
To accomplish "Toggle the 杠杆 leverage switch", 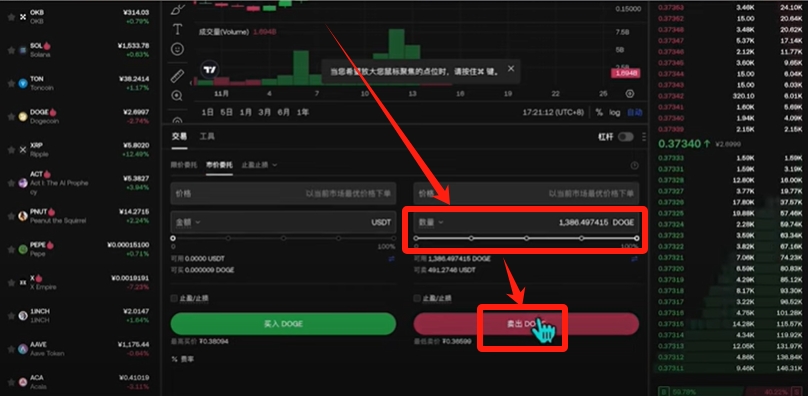I will click(626, 137).
